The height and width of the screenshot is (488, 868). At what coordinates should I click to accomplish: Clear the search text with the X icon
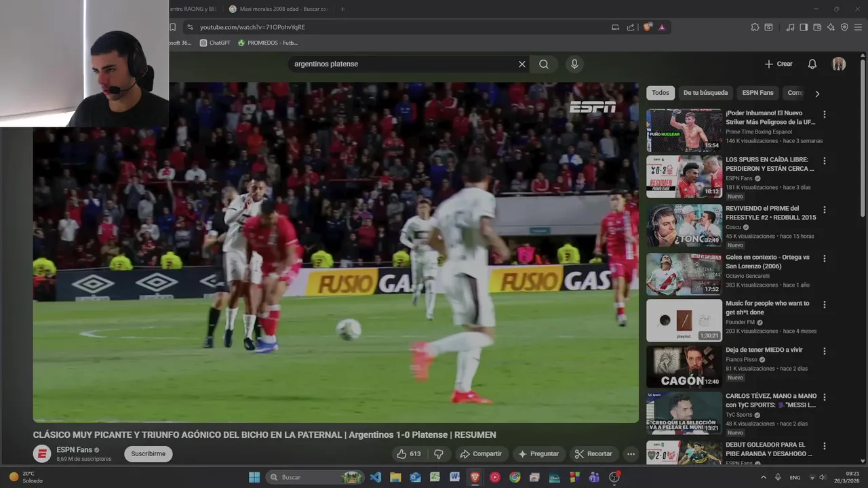click(x=522, y=64)
